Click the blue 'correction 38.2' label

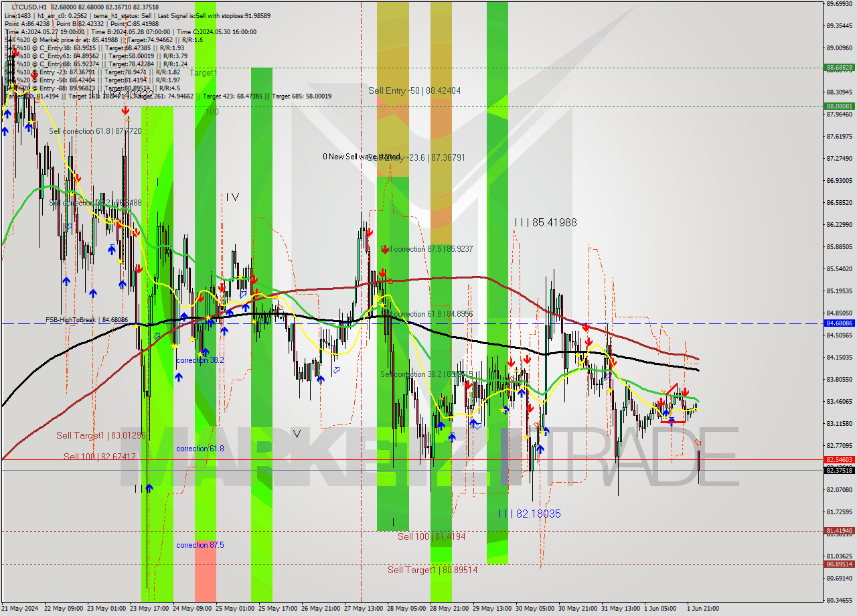pyautogui.click(x=200, y=360)
